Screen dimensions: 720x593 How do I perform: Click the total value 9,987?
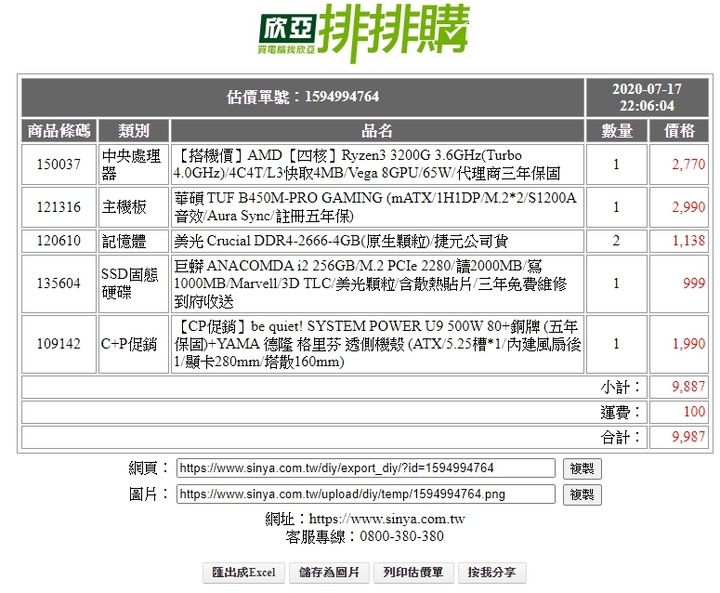pos(688,437)
